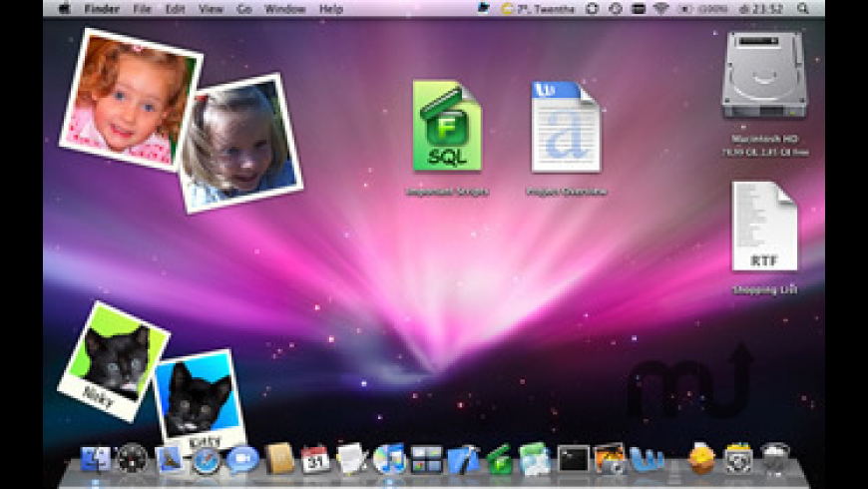868x489 pixels.
Task: Open the blue W app in the Dock
Action: [647, 459]
